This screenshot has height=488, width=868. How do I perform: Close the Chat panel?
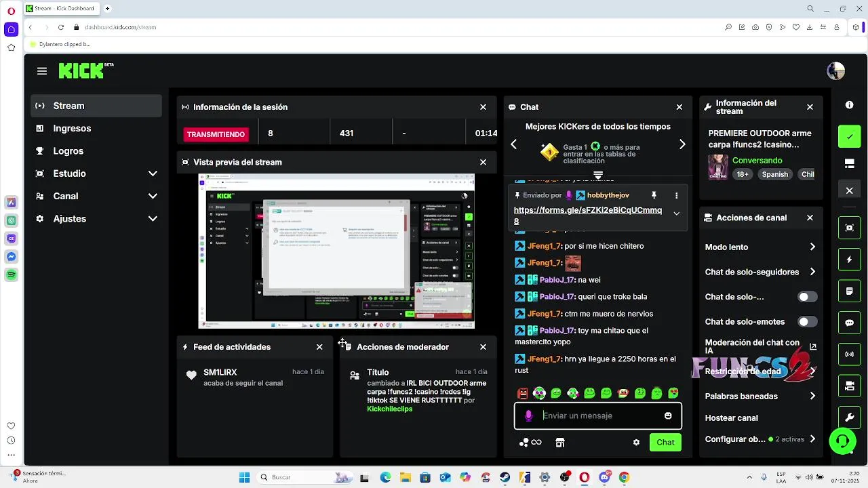pos(679,107)
